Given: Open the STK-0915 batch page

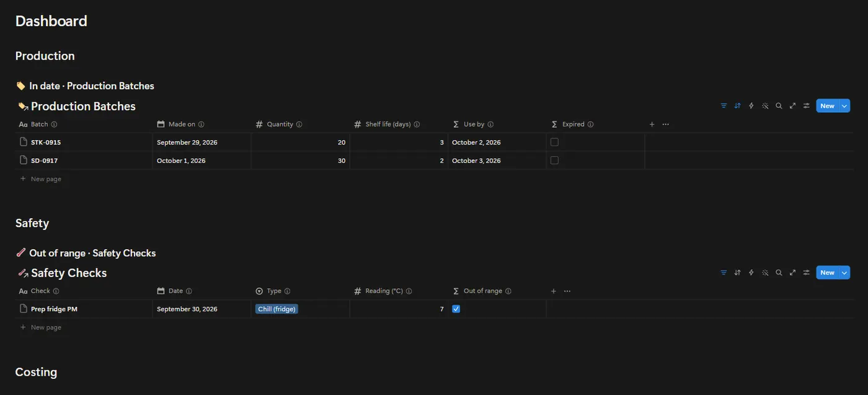Looking at the screenshot, I should (x=46, y=142).
